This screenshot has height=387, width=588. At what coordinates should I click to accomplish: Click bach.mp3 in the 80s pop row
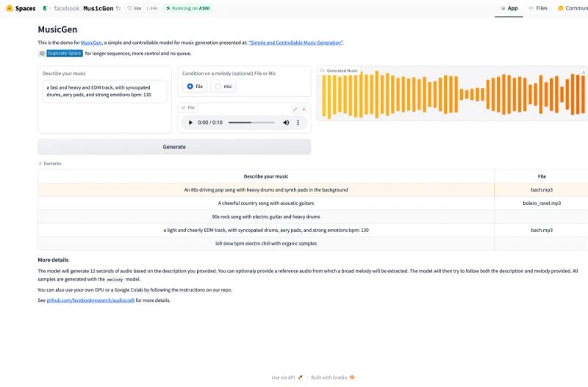click(x=542, y=190)
